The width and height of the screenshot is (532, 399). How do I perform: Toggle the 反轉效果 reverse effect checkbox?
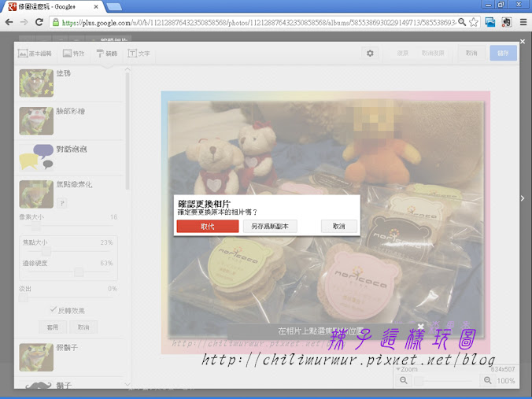pos(54,310)
